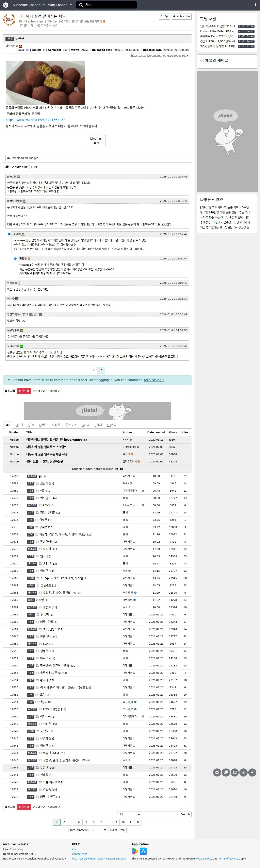Open the Main Channel dropdown
This screenshot has width=260, height=868.
(59, 5)
